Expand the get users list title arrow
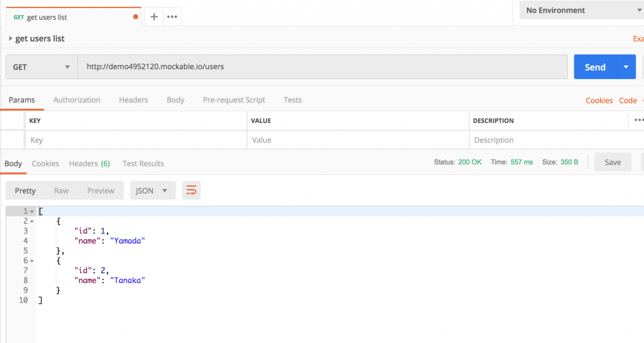Image resolution: width=644 pixels, height=343 pixels. pos(10,38)
